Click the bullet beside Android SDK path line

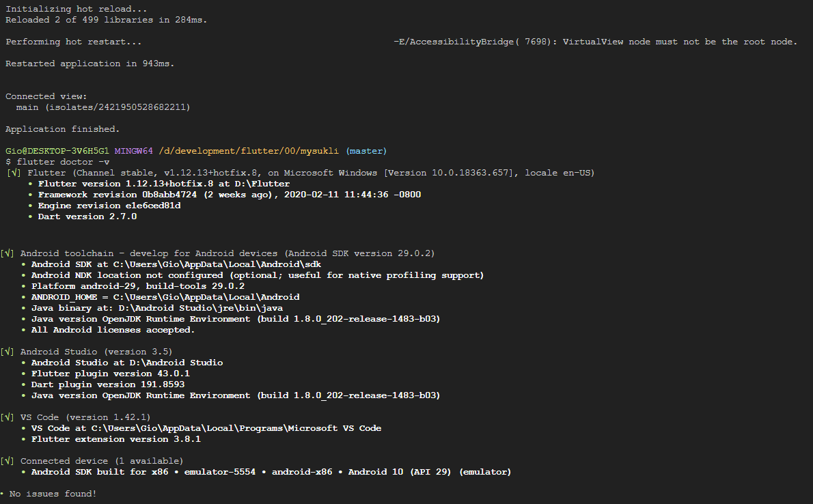click(23, 264)
